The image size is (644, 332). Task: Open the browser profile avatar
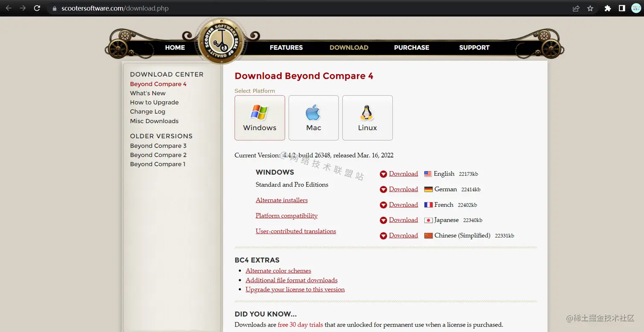(636, 8)
